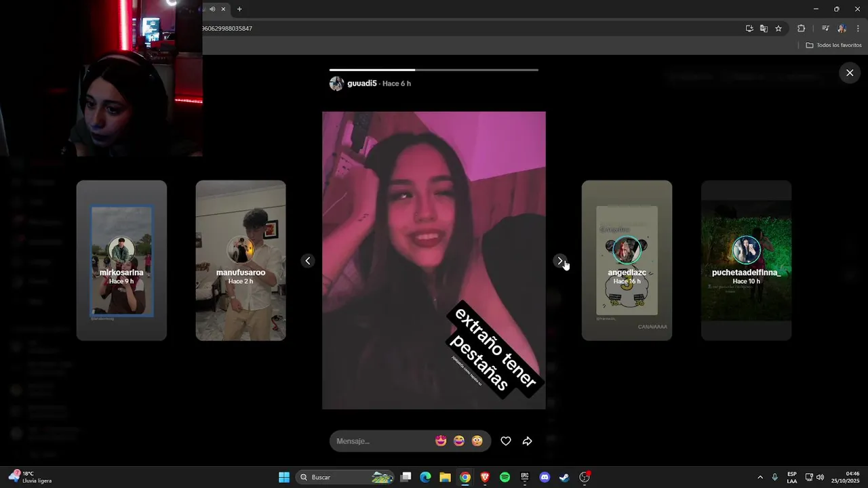Screen dimensions: 868x488
Task: Open Chrome profile avatar
Action: (x=842, y=28)
